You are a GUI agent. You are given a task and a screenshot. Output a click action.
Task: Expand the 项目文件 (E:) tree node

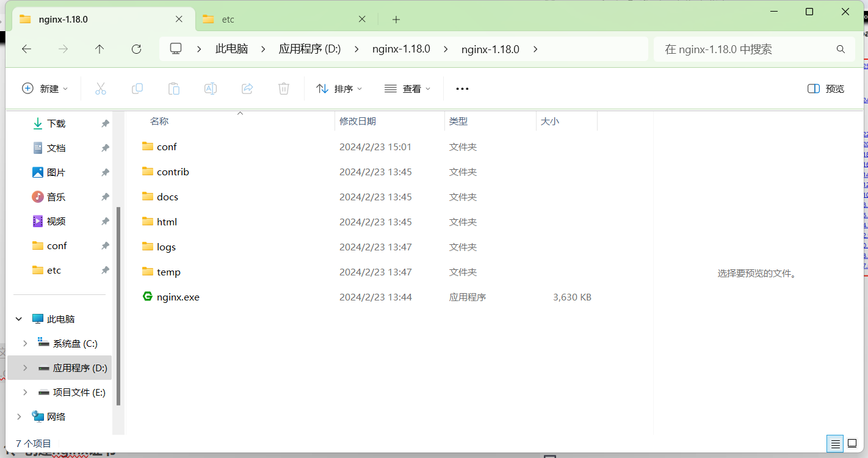[x=25, y=392]
